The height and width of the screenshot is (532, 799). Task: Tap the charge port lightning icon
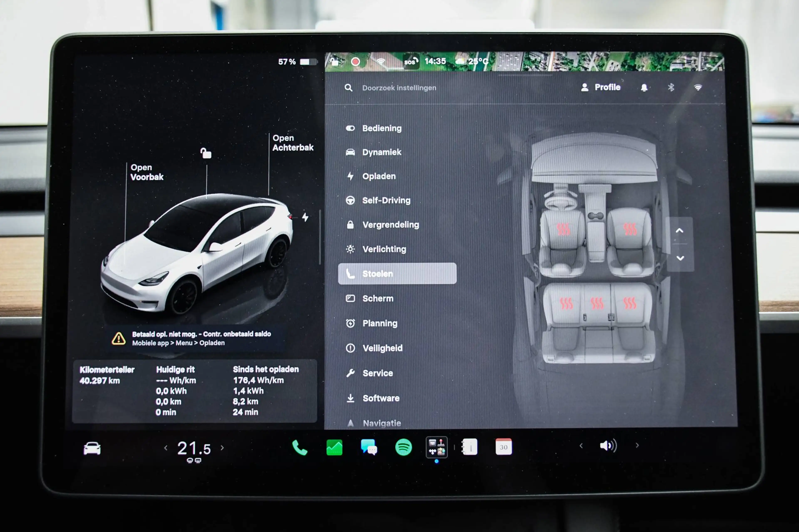(x=305, y=217)
